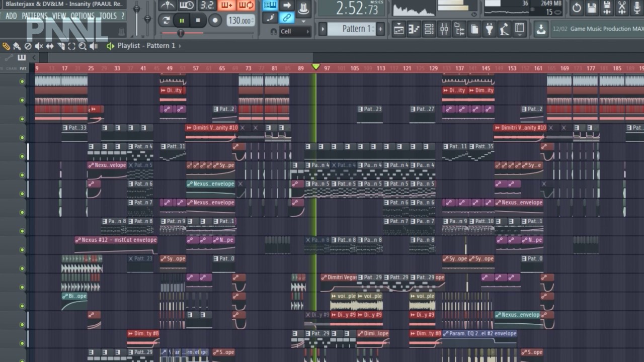This screenshot has width=644, height=362.
Task: Mute track containing Dimitri V..anity #10 clip
Action: (x=22, y=137)
